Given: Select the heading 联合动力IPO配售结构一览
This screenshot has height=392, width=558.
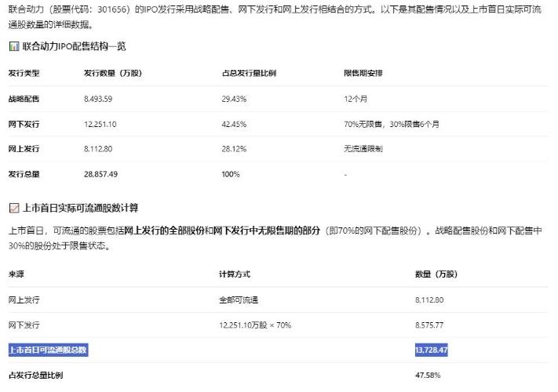Looking at the screenshot, I should 74,46.
